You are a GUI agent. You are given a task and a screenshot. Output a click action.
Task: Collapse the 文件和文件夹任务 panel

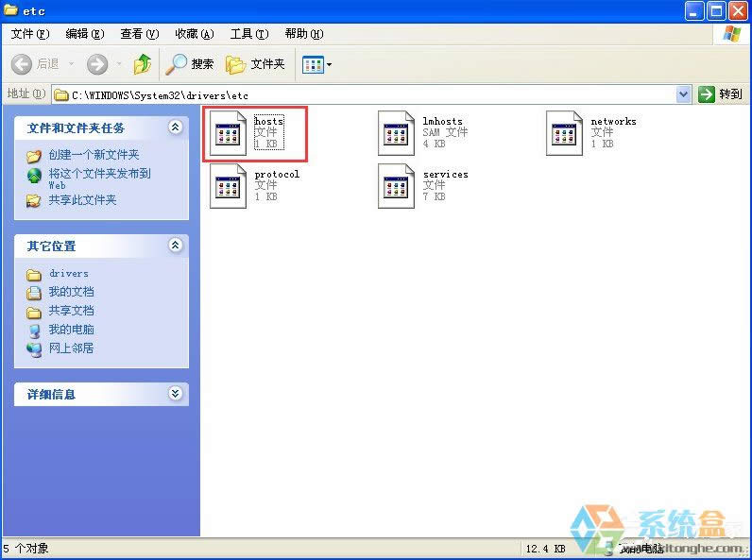[x=176, y=127]
